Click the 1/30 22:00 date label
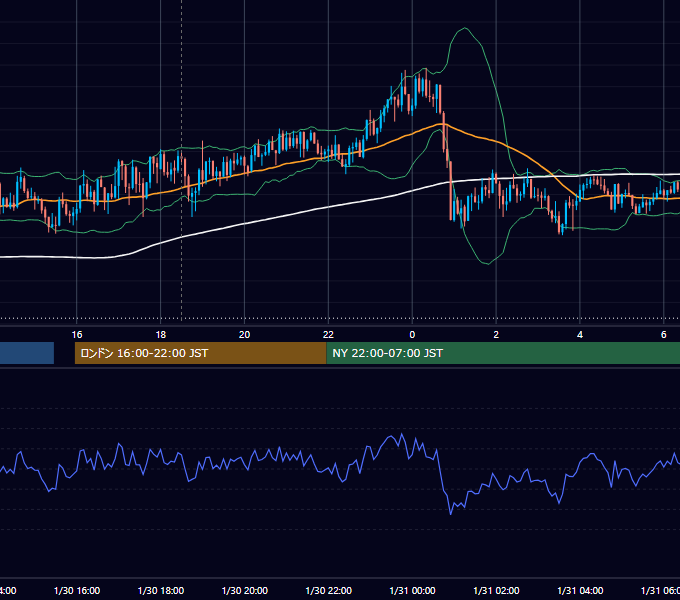The width and height of the screenshot is (680, 600). coord(328,591)
